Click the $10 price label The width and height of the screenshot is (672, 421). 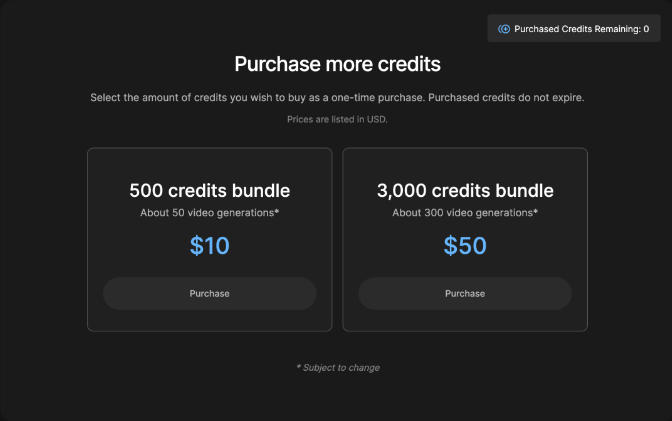(x=210, y=245)
